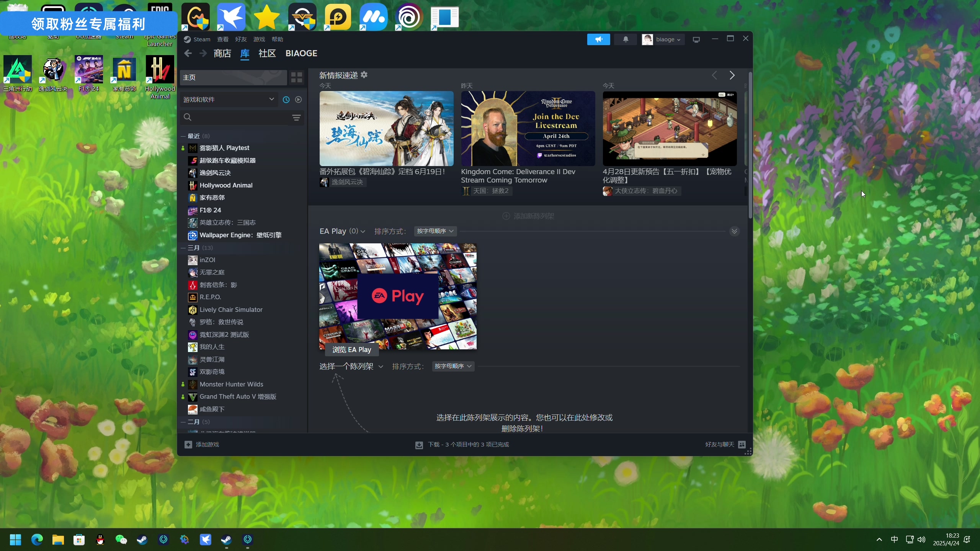980x551 pixels.
Task: Open the notifications bell
Action: [626, 39]
